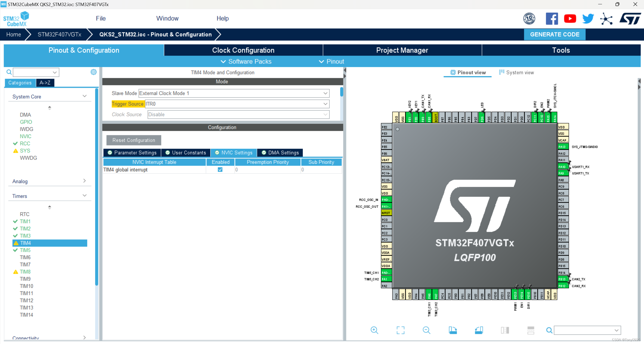Click the Reset Configuration button
This screenshot has height=344, width=644.
[134, 140]
